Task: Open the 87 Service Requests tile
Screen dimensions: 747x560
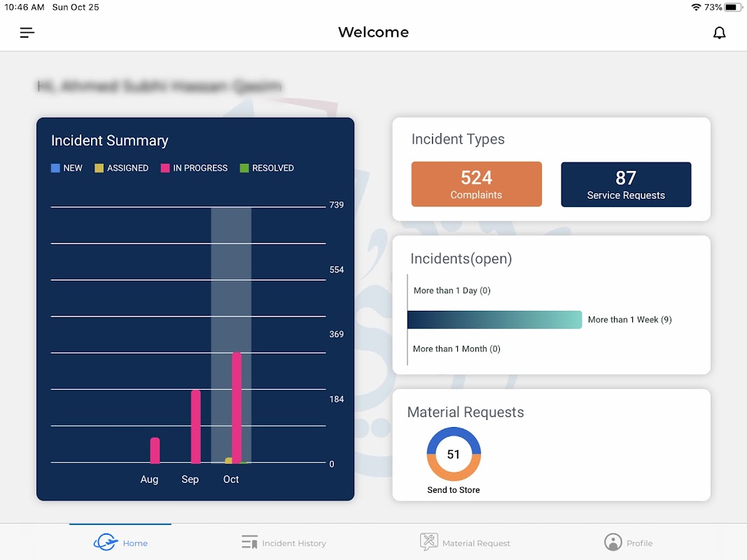Action: [x=626, y=184]
